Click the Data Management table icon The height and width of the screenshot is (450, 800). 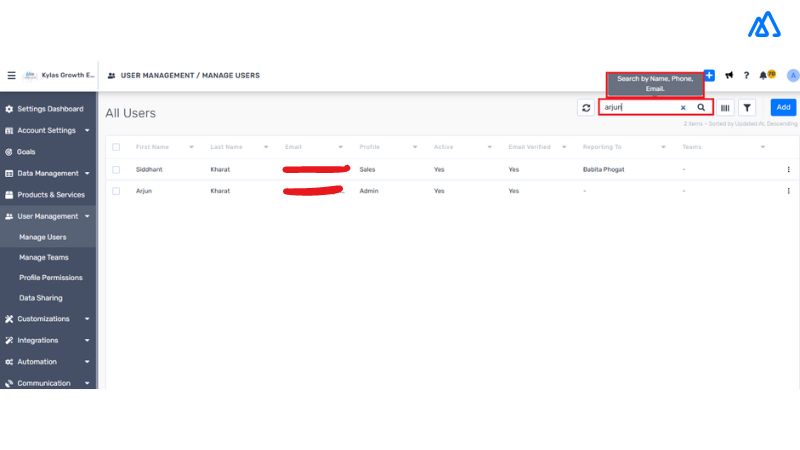[9, 173]
